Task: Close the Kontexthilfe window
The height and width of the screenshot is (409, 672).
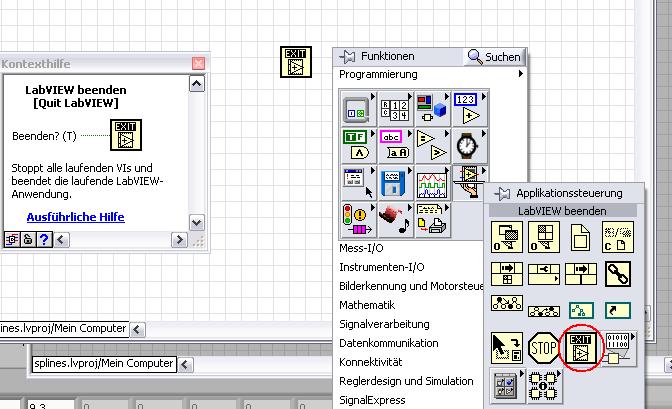Action: pos(198,63)
